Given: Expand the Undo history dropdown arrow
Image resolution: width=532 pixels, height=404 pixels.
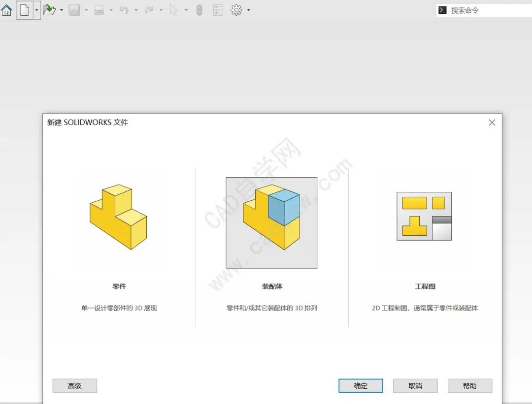Looking at the screenshot, I should point(136,10).
